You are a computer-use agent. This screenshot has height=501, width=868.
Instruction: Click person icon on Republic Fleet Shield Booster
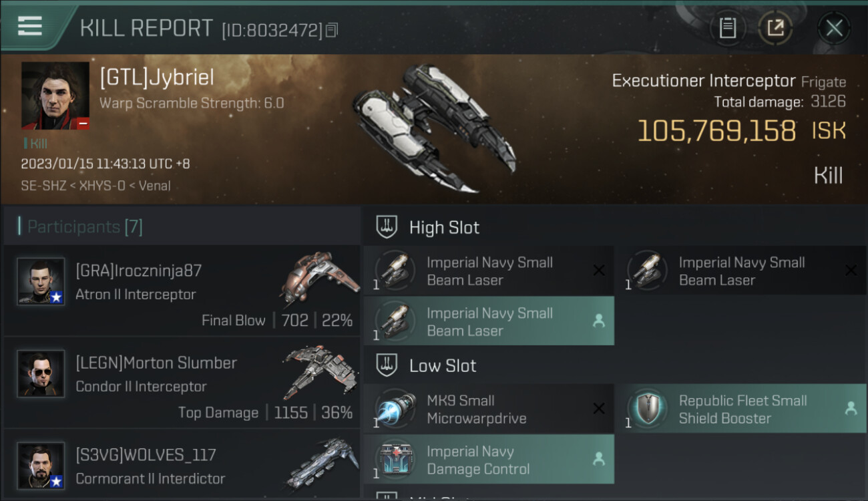point(851,409)
